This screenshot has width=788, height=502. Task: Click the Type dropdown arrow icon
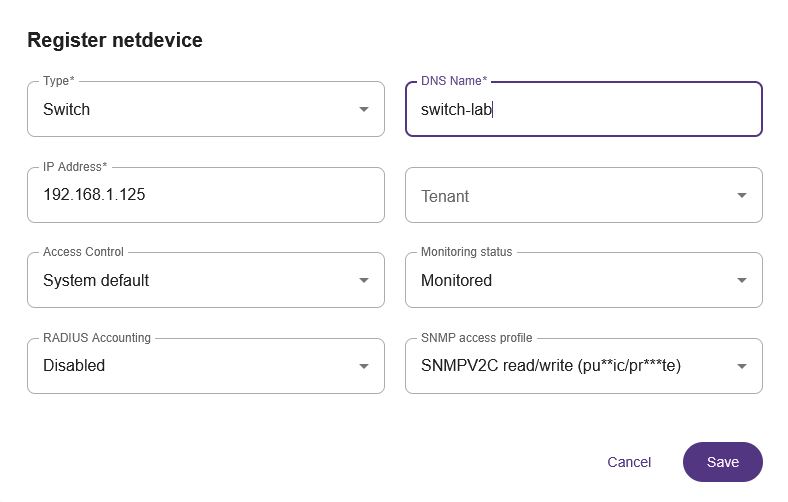click(x=364, y=110)
